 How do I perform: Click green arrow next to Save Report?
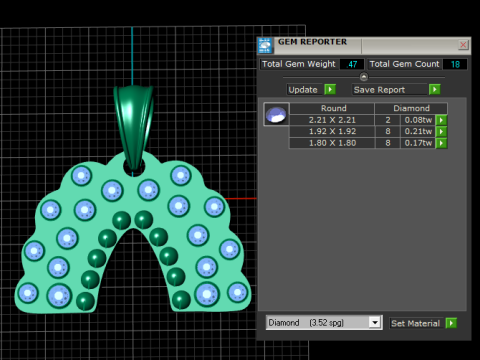[x=435, y=89]
